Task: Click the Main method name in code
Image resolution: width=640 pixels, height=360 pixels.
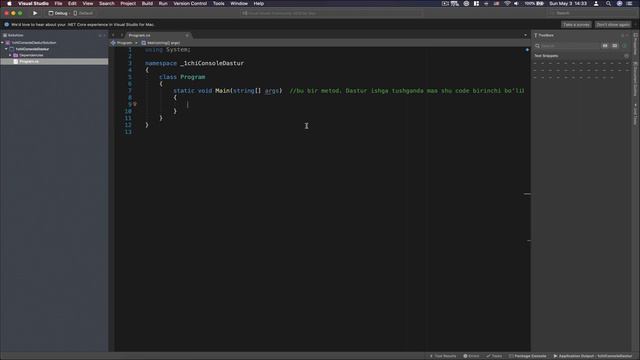Action: (222, 91)
